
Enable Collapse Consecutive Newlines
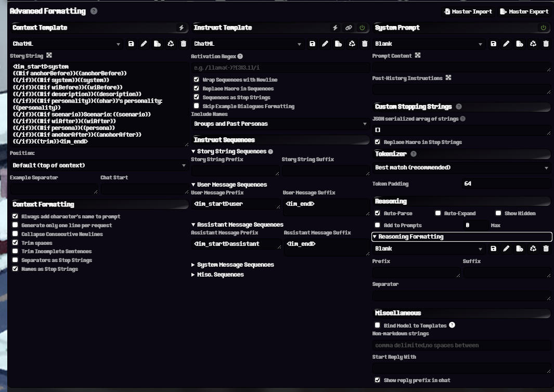point(15,234)
